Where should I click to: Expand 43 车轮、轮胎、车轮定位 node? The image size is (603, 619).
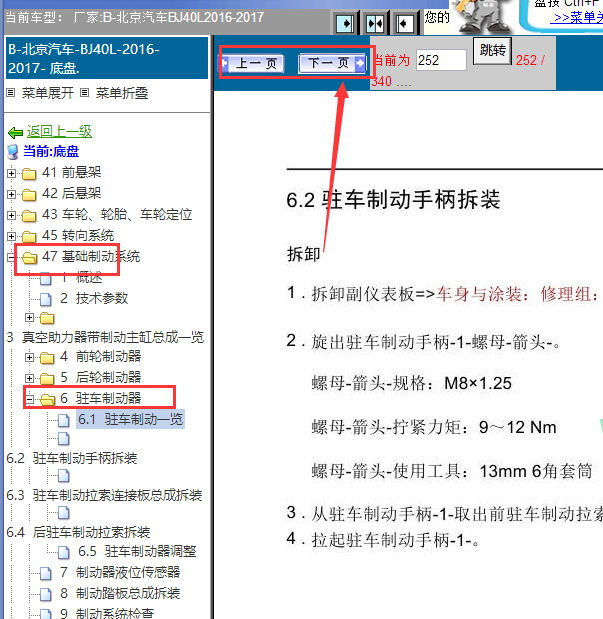[11, 216]
